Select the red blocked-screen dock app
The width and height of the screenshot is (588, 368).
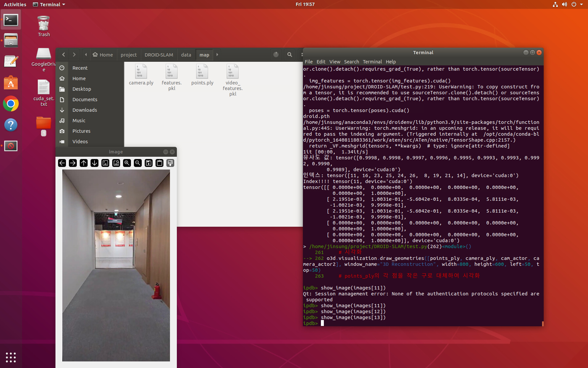(11, 146)
